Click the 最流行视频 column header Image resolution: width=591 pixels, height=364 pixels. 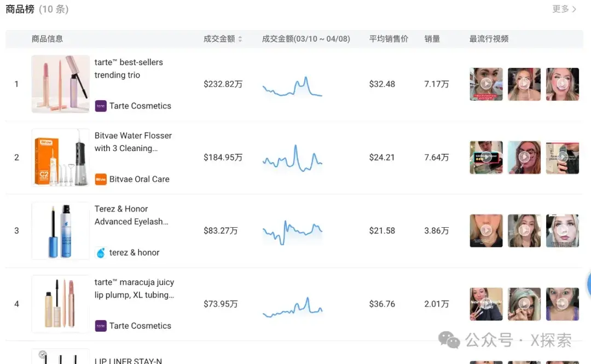489,39
